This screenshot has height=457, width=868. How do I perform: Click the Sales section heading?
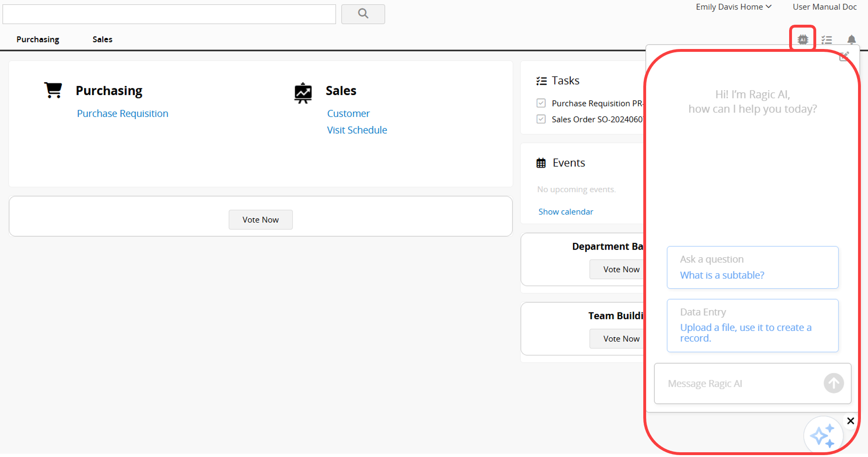tap(341, 90)
